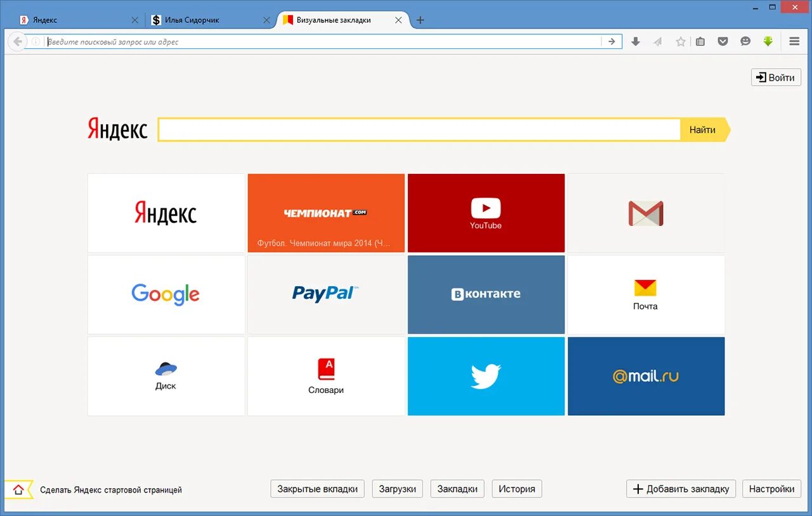Image resolution: width=812 pixels, height=516 pixels.
Task: Focus the Yandex search input field
Action: pos(419,129)
